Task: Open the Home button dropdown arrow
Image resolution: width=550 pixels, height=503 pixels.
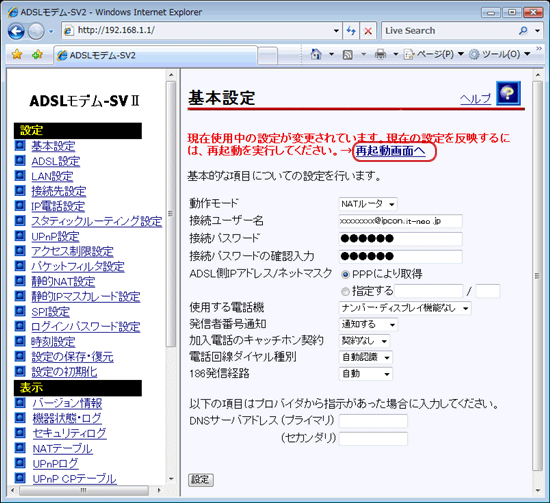Action: coord(331,54)
